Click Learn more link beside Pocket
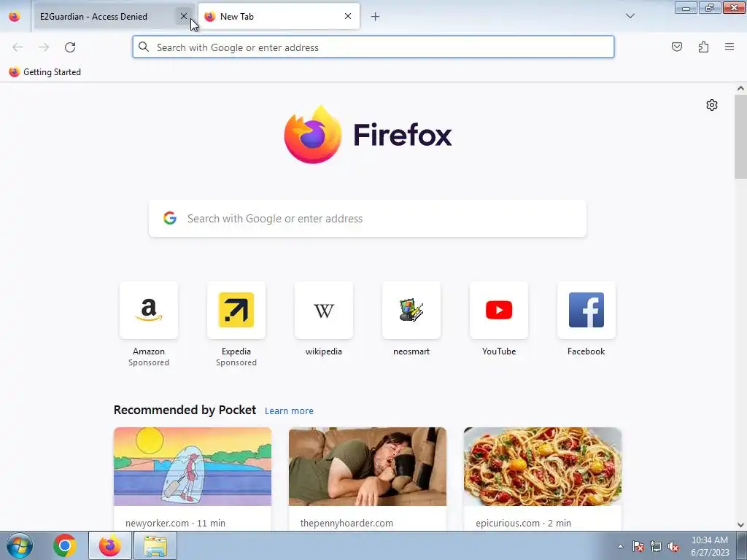Viewport: 747px width, 560px height. [289, 411]
